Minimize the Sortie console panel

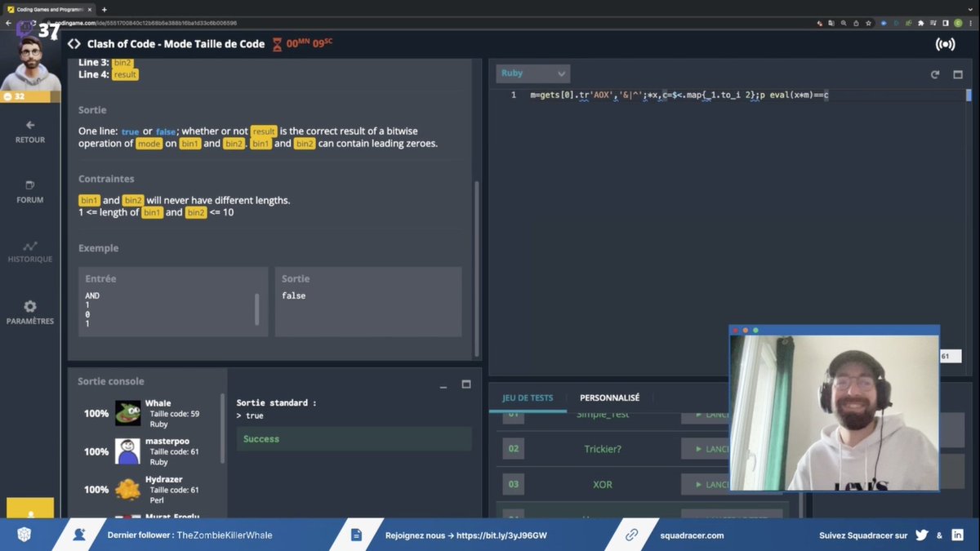(443, 385)
